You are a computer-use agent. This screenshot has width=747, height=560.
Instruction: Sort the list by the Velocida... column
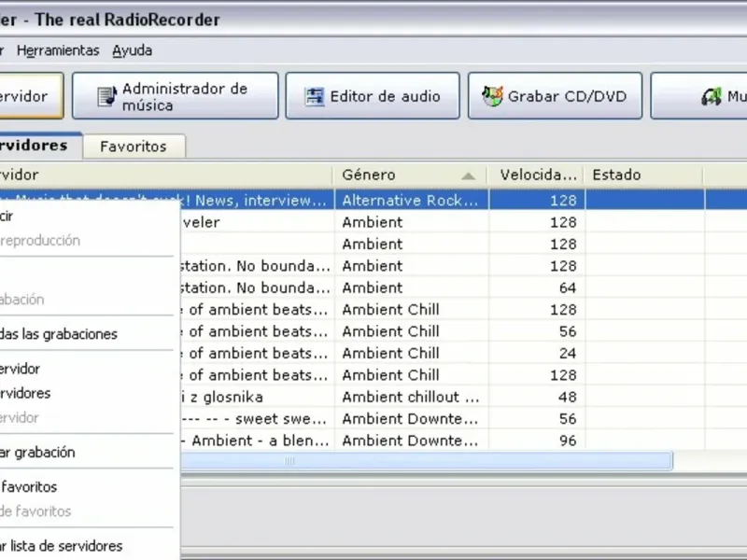pos(536,175)
